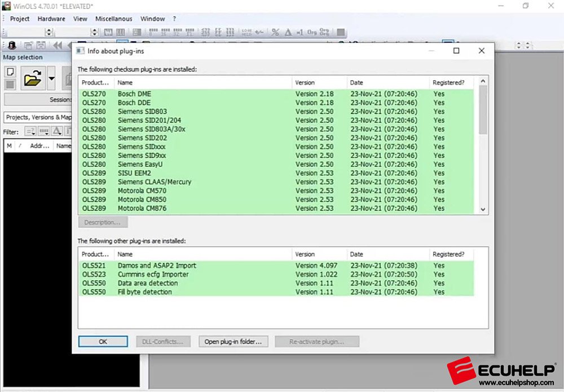
Task: Select the Siemens CLAAS/Mercury row
Action: pos(276,182)
